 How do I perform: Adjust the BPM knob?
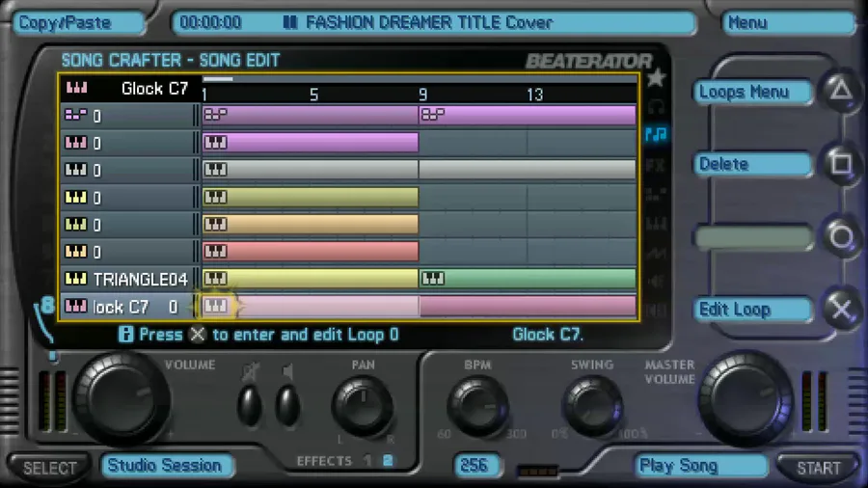pyautogui.click(x=477, y=407)
